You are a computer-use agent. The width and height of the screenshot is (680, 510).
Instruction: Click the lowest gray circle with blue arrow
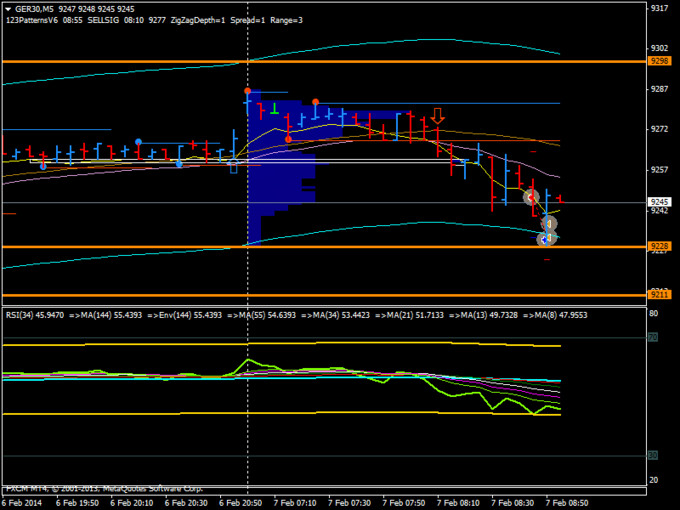(x=545, y=238)
